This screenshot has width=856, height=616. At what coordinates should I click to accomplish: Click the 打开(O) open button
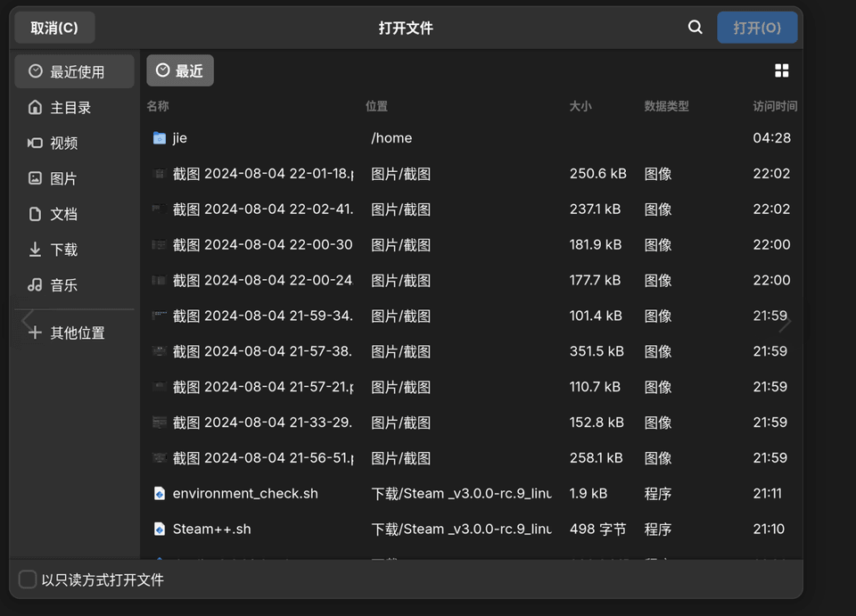[x=757, y=28]
